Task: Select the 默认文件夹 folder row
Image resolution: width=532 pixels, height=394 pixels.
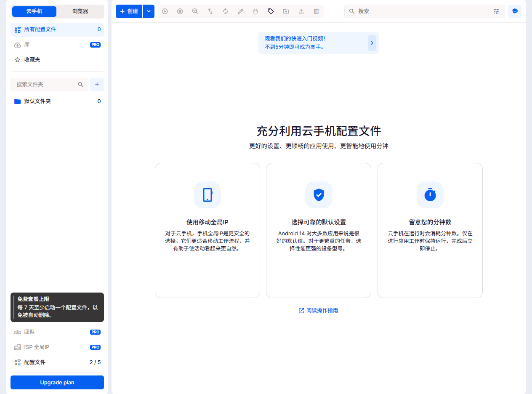Action: [x=57, y=101]
